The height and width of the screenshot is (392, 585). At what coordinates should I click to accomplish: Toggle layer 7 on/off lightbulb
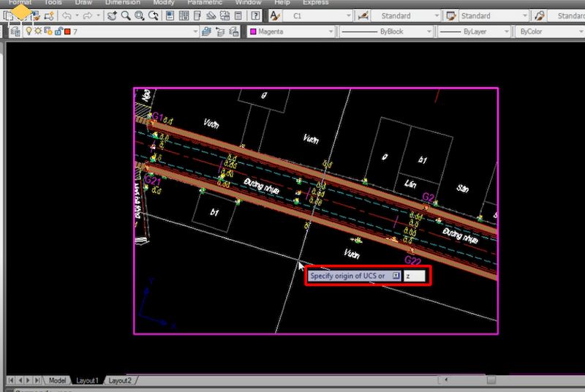tap(29, 31)
